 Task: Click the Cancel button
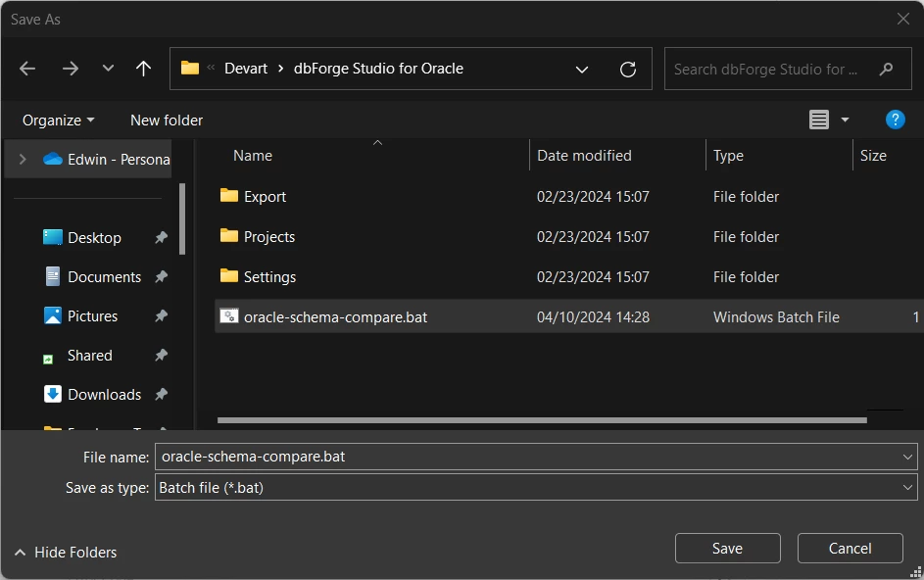pos(850,549)
